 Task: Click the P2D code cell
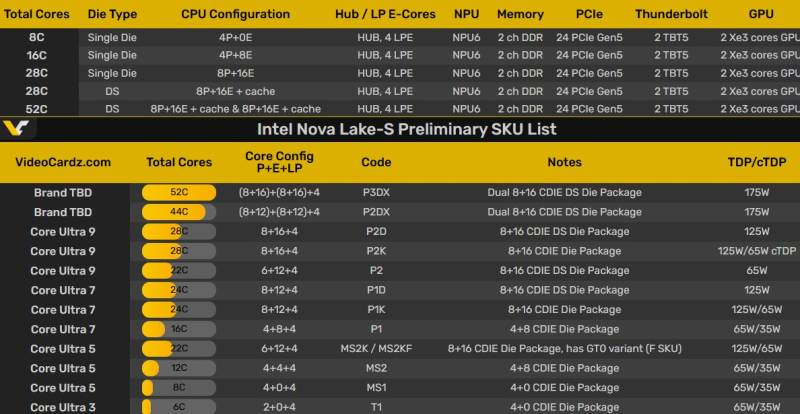tap(376, 231)
